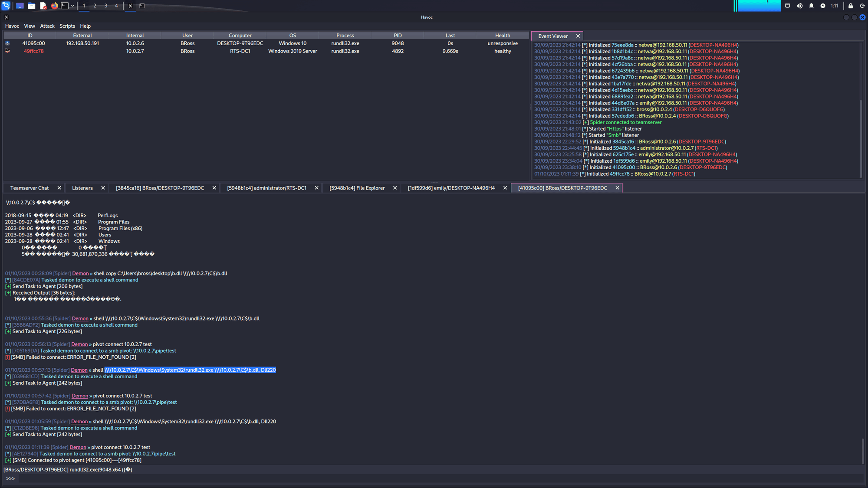
Task: Sort sessions by the Last column header
Action: [x=450, y=36]
